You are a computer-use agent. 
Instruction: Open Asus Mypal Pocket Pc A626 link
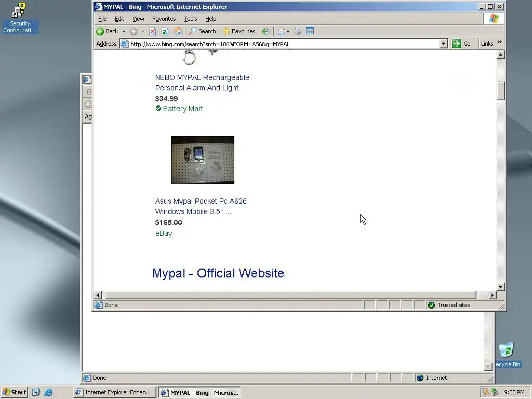click(x=201, y=206)
